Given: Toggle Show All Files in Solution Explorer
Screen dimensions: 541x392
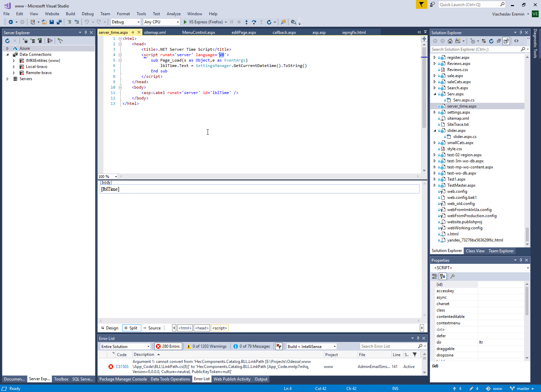Looking at the screenshot, I should tap(506, 41).
